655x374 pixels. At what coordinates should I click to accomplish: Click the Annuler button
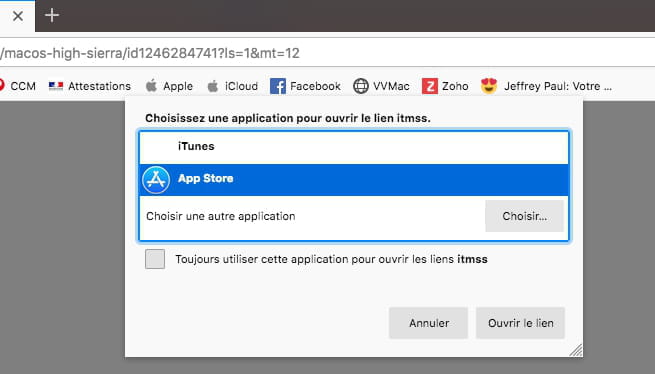(x=429, y=323)
